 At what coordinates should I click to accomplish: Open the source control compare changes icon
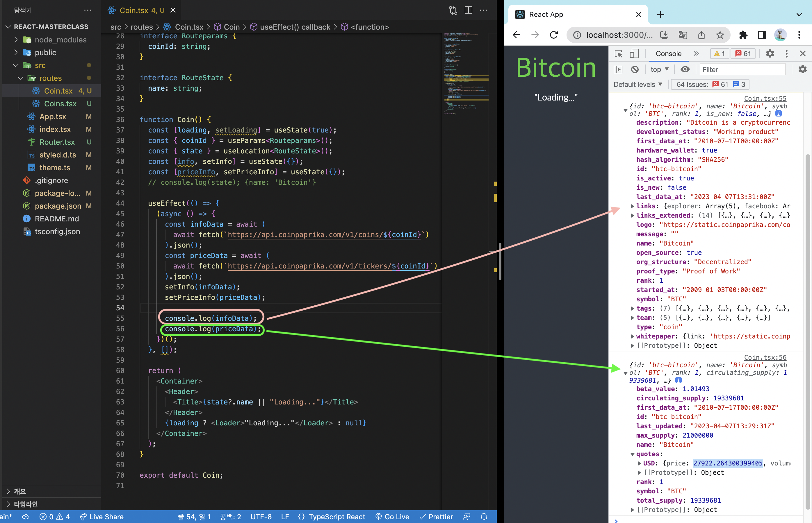coord(453,10)
